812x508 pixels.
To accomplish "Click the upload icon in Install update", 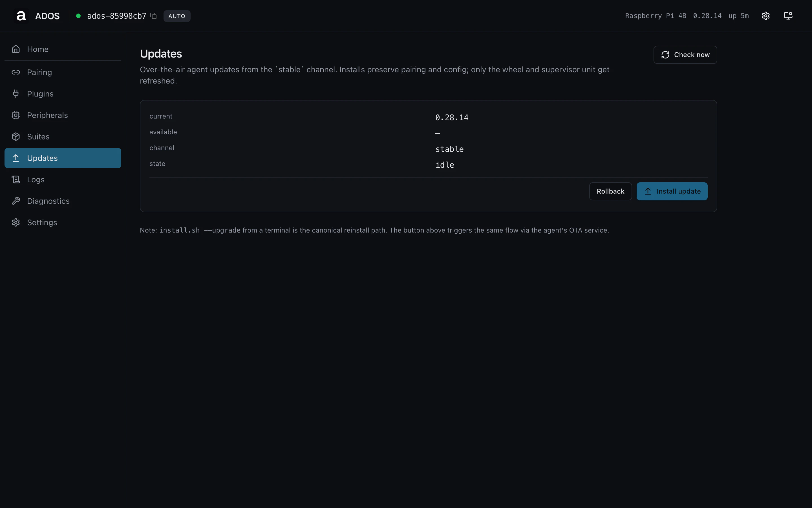I will 648,191.
